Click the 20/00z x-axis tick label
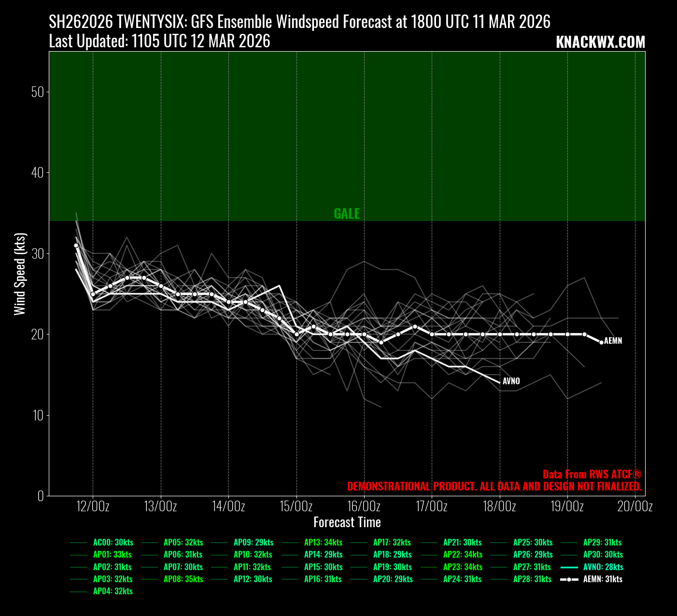Screen dimensions: 677x616 tap(635, 506)
